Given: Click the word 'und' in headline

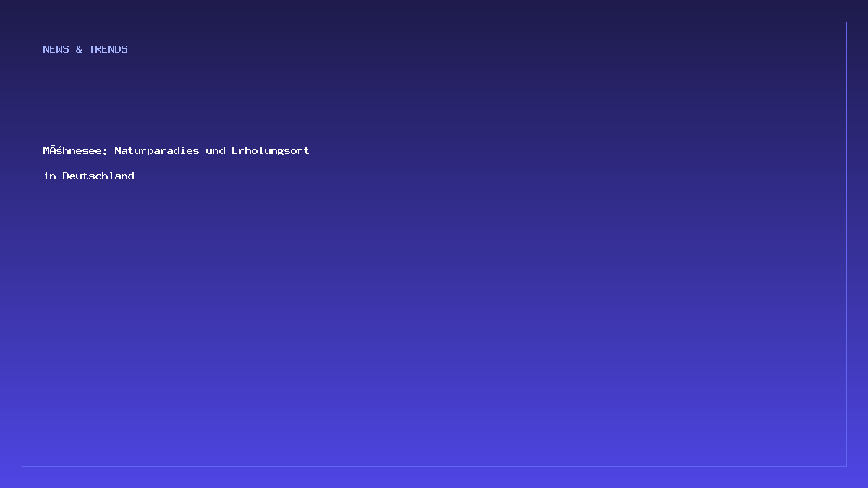Looking at the screenshot, I should [x=216, y=150].
